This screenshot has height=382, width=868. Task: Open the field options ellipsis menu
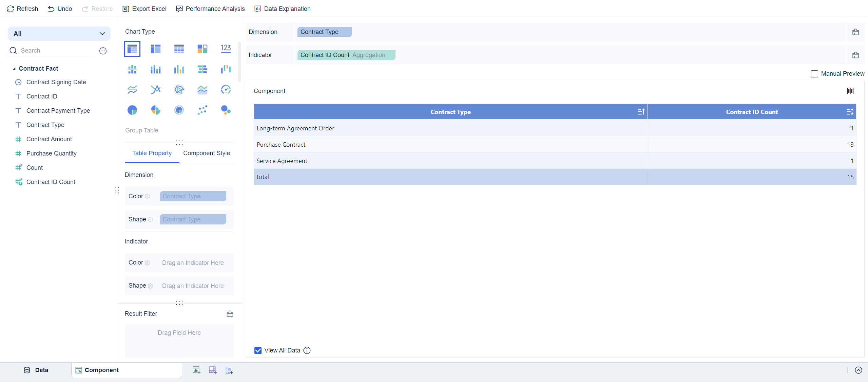coord(103,51)
